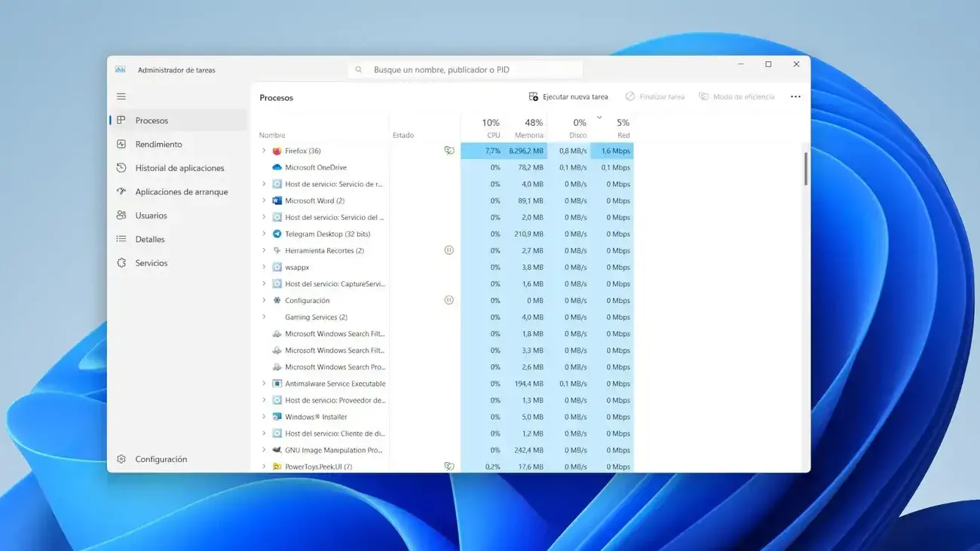Expand the Microsoft Word (2) process entry
Image resolution: width=980 pixels, height=551 pixels.
coord(263,201)
